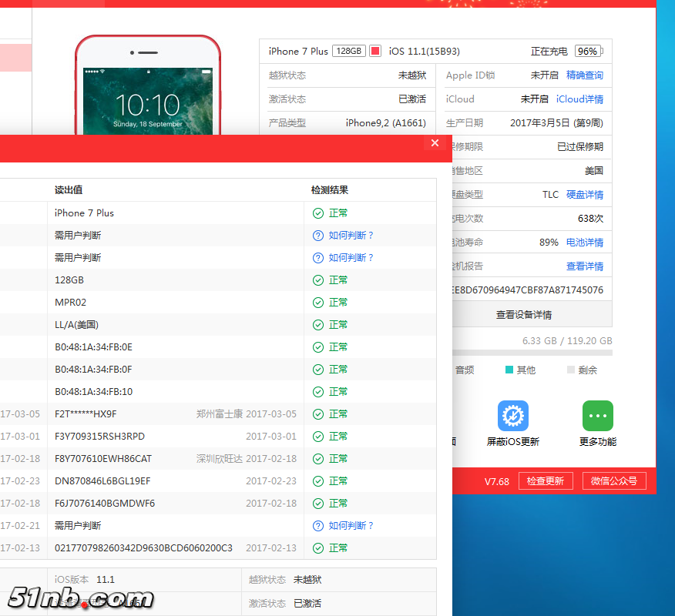The width and height of the screenshot is (675, 616).
Task: Click the green check icon in the LL/A(美国) row
Action: pyautogui.click(x=317, y=325)
